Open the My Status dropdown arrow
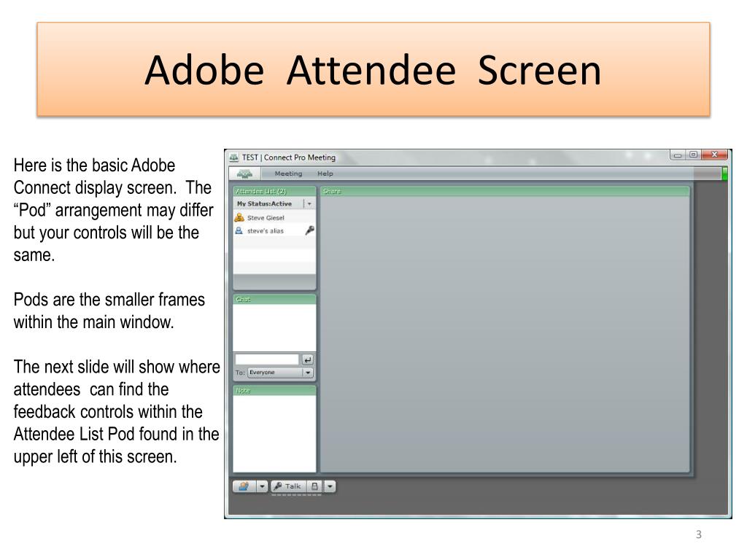Screen dimensions: 747x560 point(309,204)
